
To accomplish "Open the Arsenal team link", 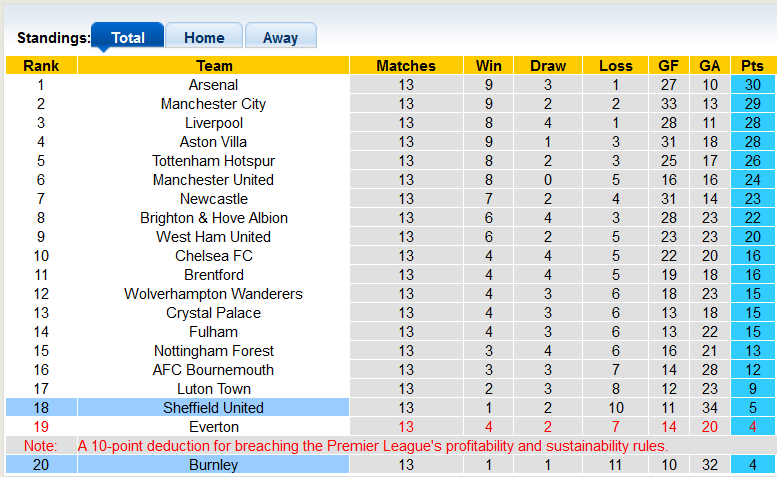I will pos(213,85).
